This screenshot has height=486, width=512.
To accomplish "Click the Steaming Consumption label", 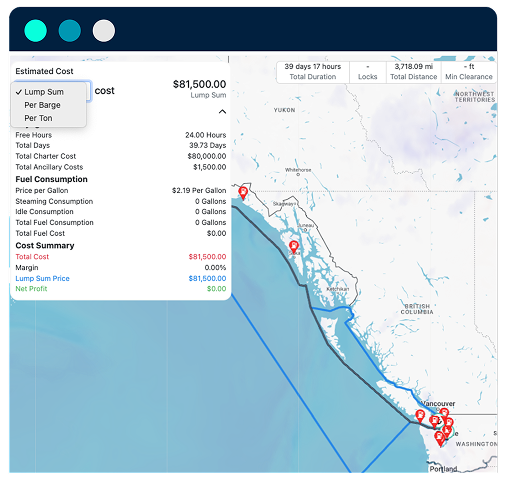I will click(x=54, y=201).
